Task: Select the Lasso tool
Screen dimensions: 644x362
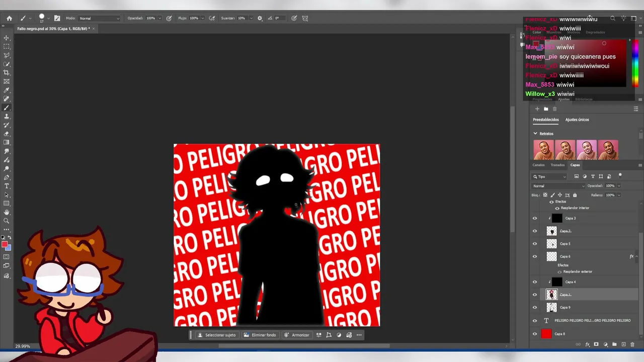Action: [x=7, y=55]
